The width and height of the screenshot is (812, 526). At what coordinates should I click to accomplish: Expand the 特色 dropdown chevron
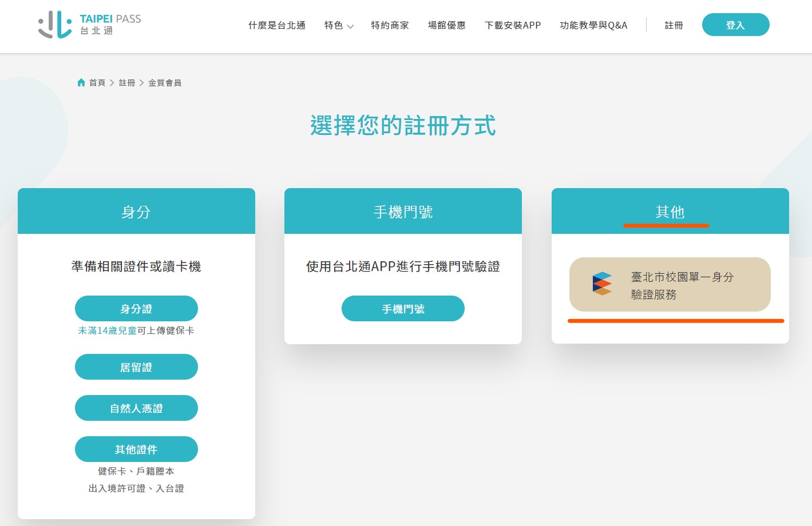tap(350, 26)
